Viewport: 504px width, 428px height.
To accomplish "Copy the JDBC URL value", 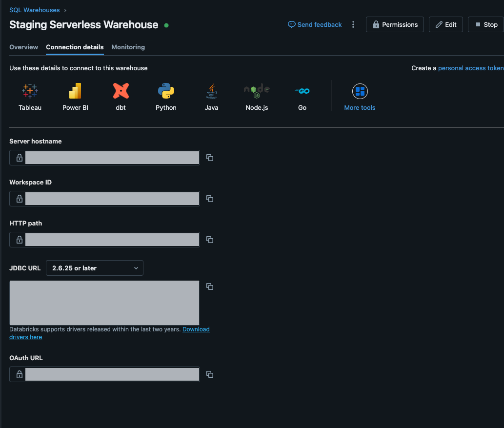I will coord(210,286).
